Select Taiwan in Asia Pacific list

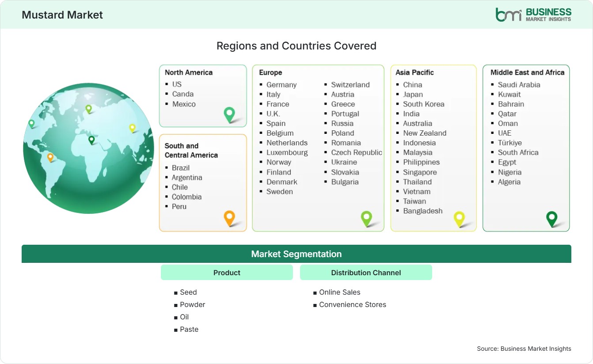(414, 201)
